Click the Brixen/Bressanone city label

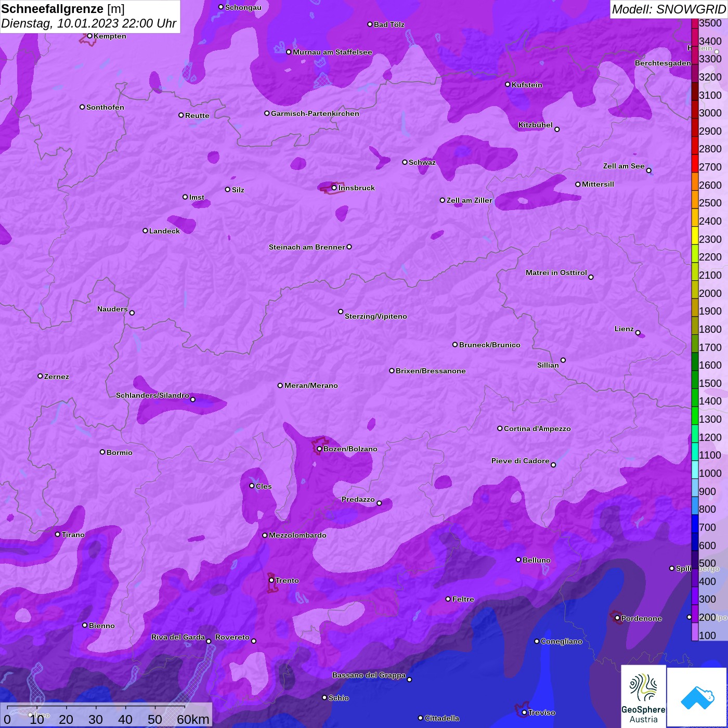(x=431, y=371)
